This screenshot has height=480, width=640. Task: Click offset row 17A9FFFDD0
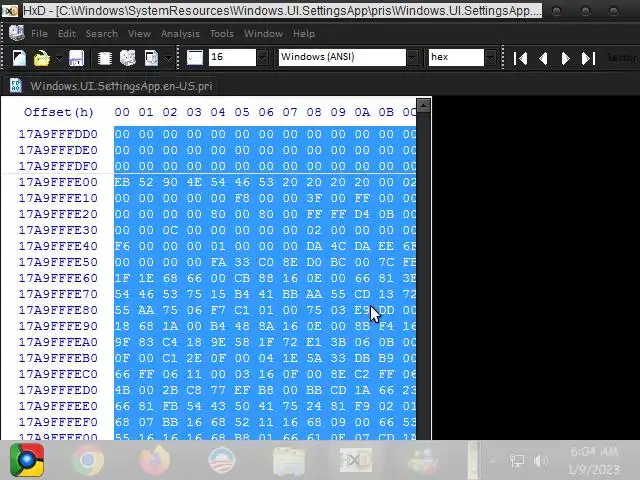coord(58,134)
